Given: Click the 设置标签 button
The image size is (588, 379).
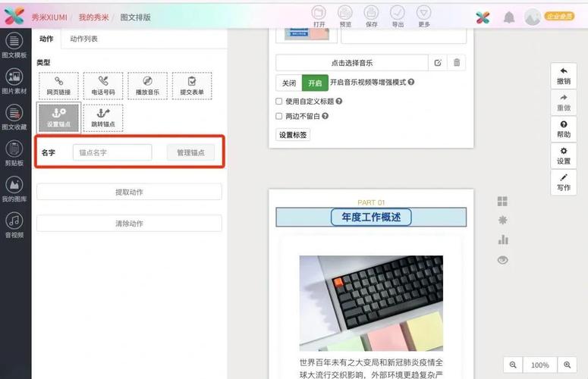Looking at the screenshot, I should 293,135.
